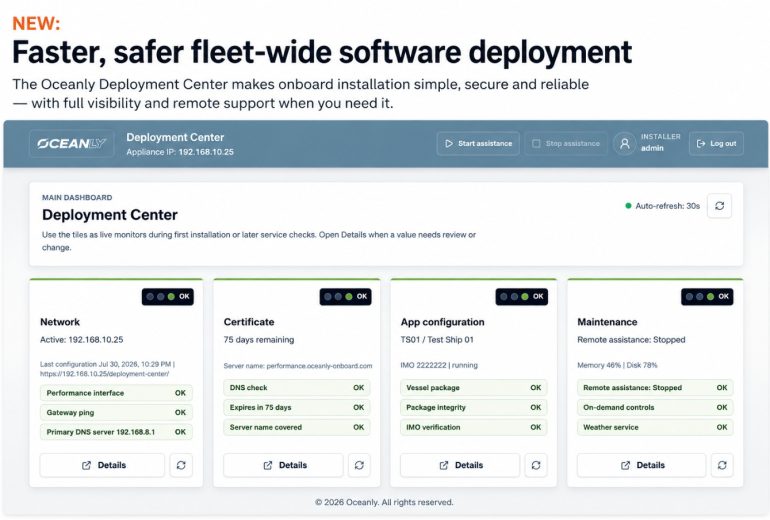Select the DNS check row
770x520 pixels.
coord(297,387)
